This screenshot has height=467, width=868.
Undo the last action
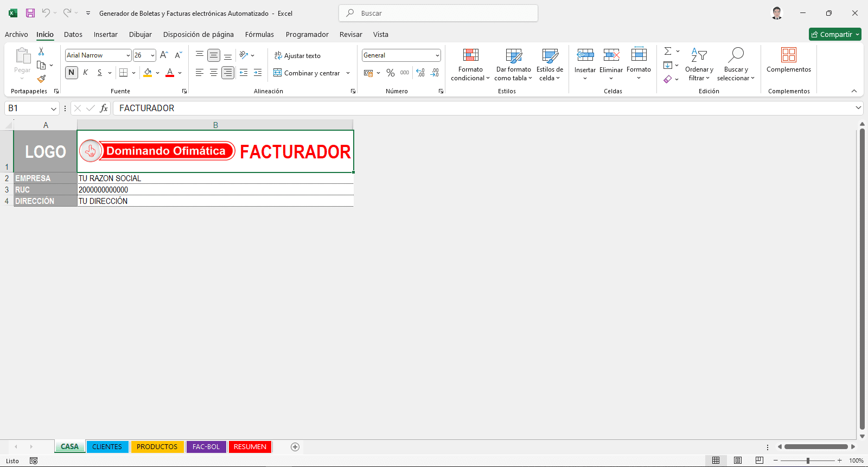[46, 13]
